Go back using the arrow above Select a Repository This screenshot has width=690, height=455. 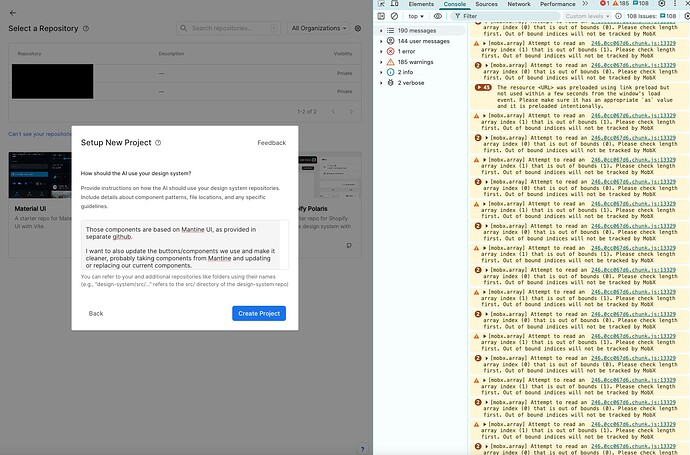tap(13, 13)
